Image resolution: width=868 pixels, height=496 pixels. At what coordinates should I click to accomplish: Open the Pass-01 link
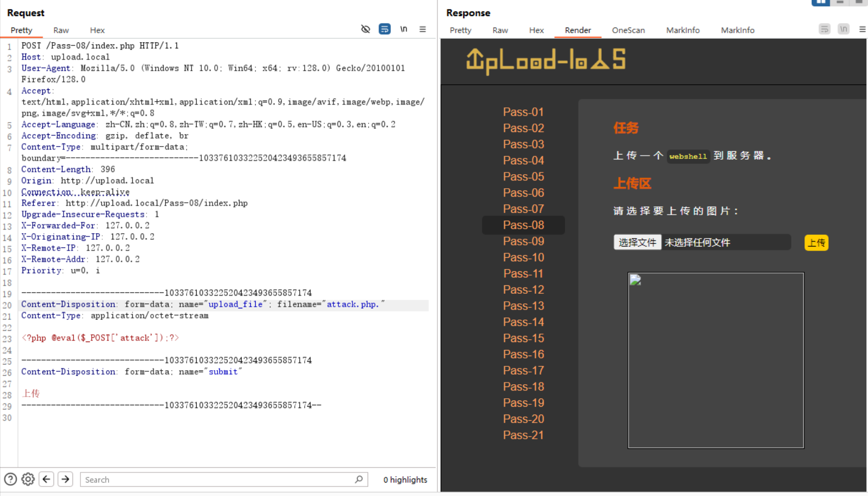click(523, 112)
